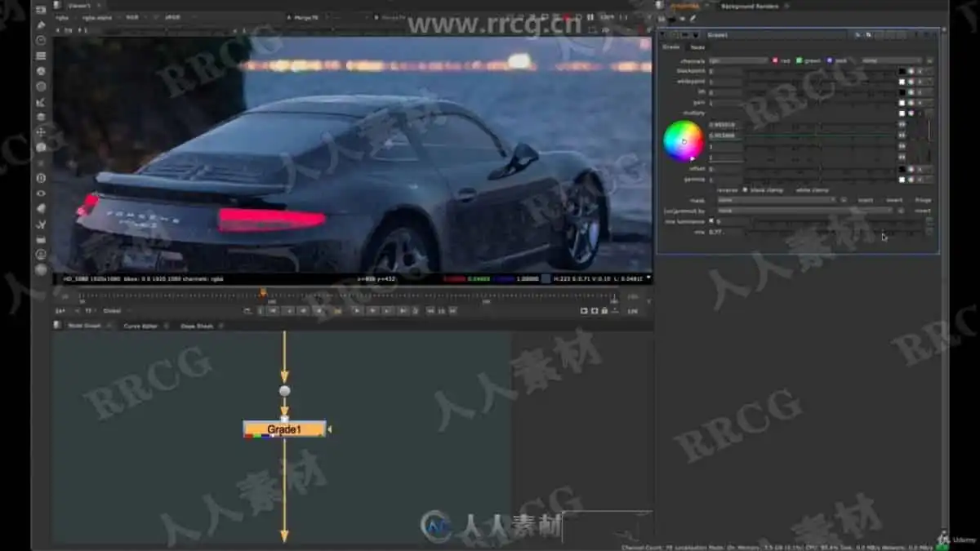Open the viewer rgba.alpha channel dropdown
The image size is (980, 551).
100,16
